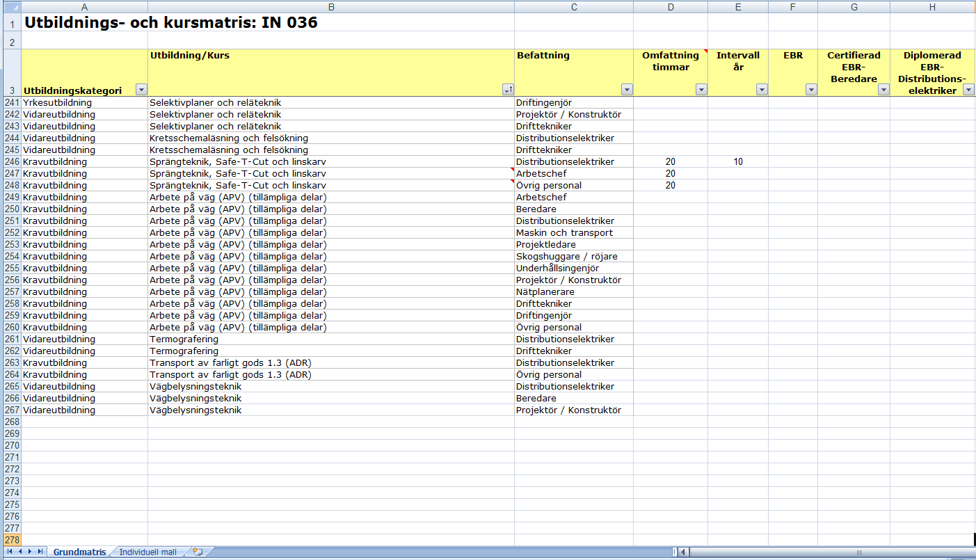Click 'Maskin och transport' cell
The image size is (976, 560).
coord(574,232)
